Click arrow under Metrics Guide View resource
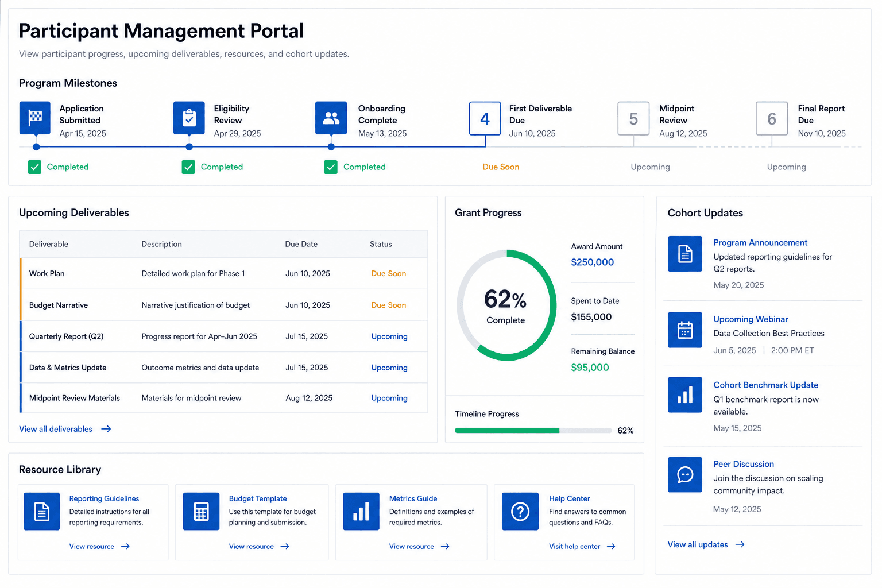 tap(445, 547)
